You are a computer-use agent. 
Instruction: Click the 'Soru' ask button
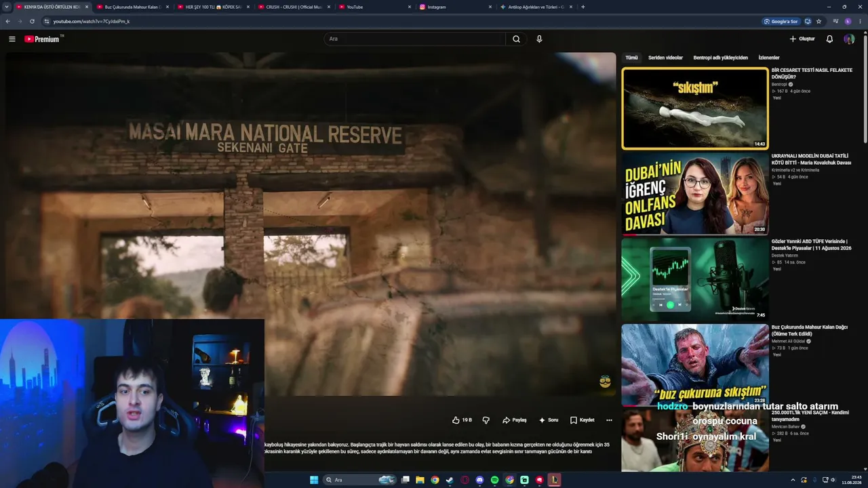coord(549,420)
